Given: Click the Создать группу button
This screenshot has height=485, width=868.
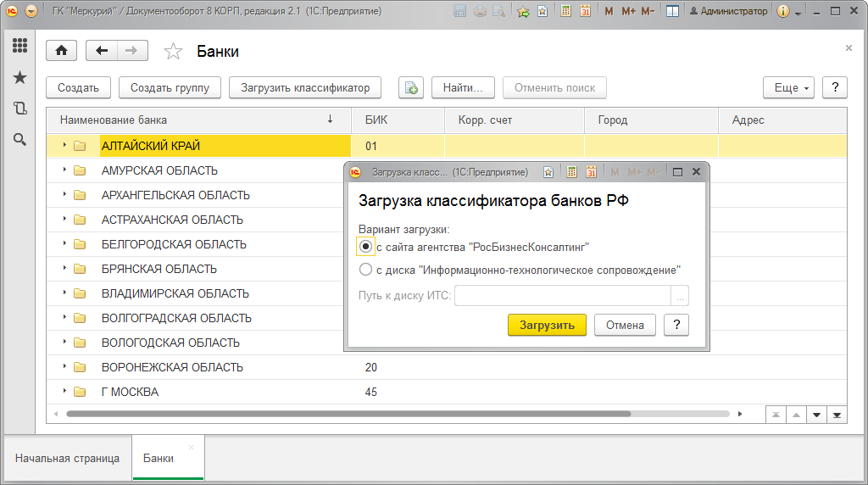Looking at the screenshot, I should pos(170,87).
